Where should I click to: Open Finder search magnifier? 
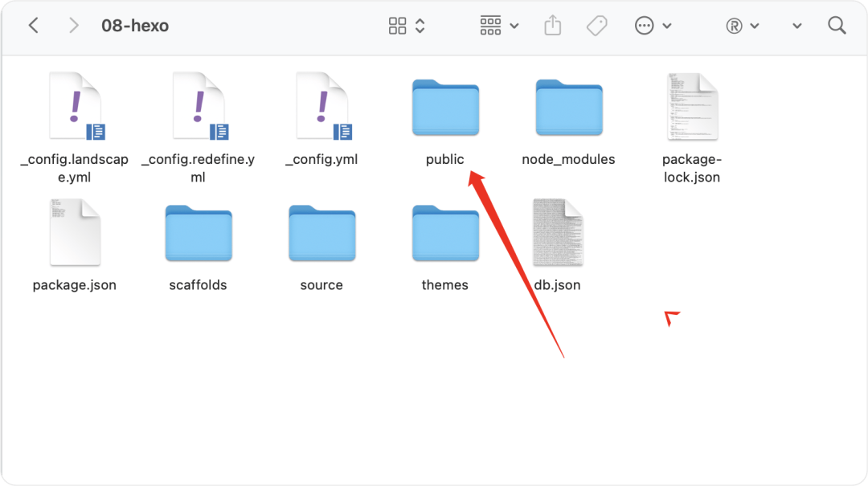837,26
